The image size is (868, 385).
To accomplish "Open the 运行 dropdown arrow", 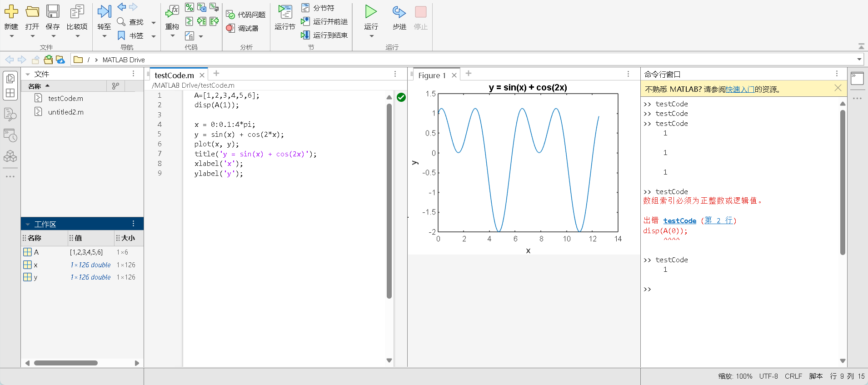I will [x=371, y=36].
